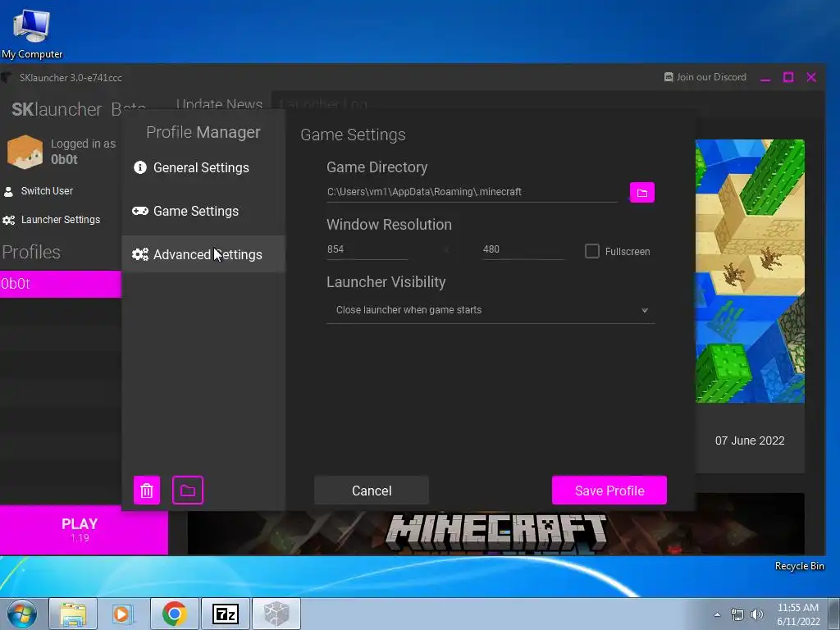Click the network tray icon
This screenshot has height=630, width=840.
click(x=737, y=614)
